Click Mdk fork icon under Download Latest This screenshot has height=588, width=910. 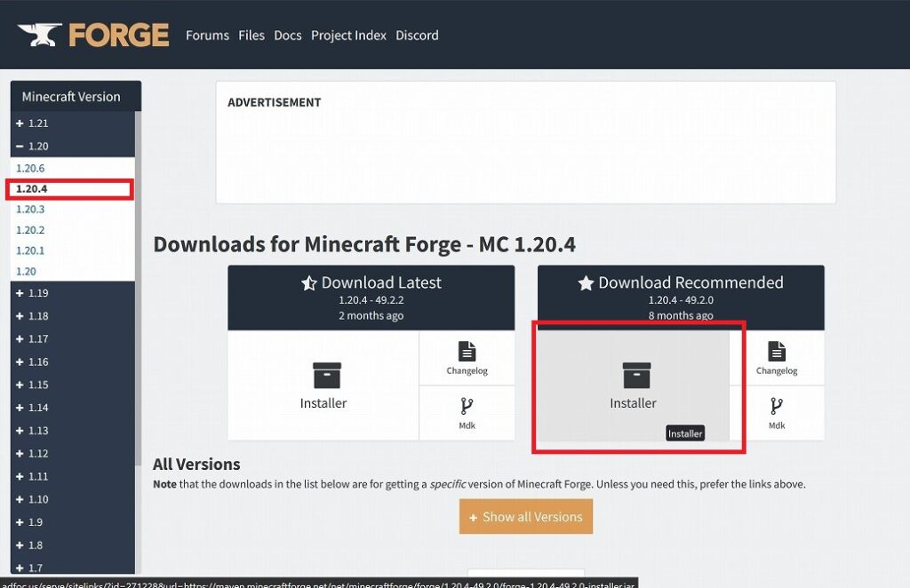point(467,407)
